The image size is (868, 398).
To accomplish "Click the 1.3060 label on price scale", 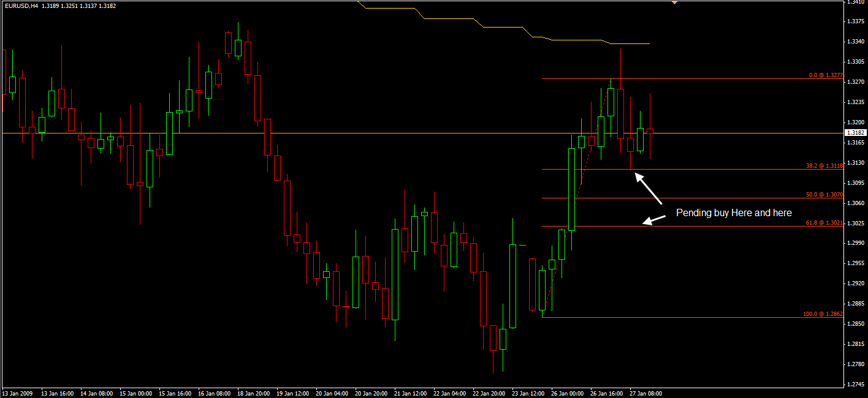I will (855, 203).
